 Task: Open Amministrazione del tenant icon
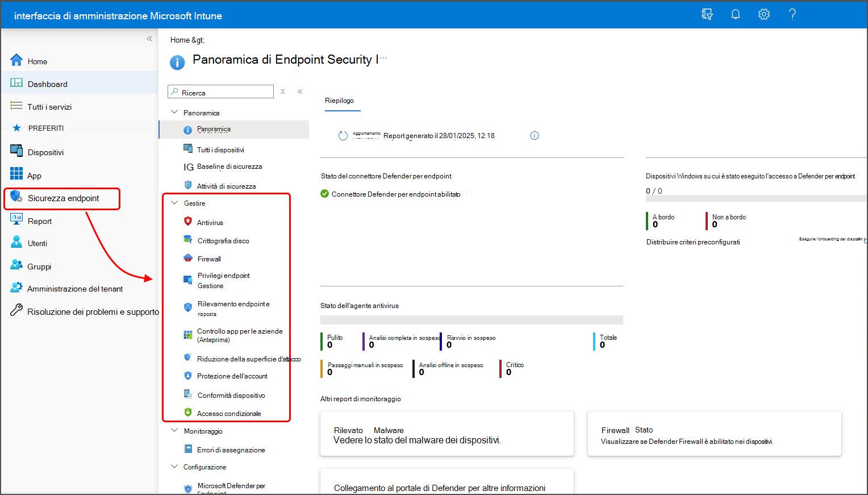click(16, 288)
